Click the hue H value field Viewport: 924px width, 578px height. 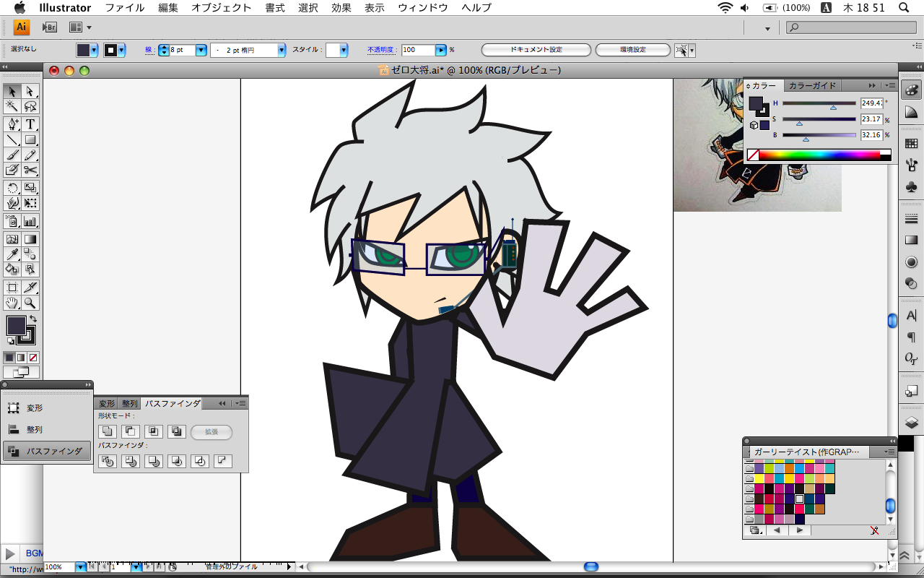[871, 103]
